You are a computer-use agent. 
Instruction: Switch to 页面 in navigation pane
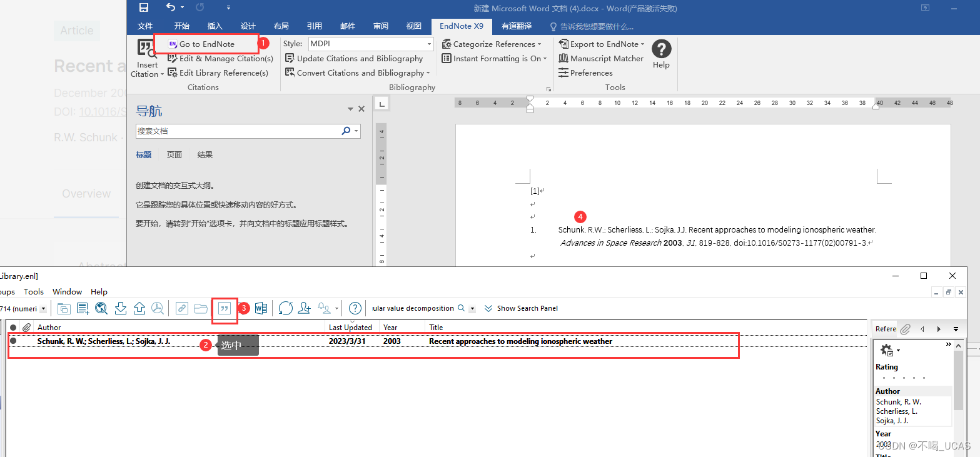click(x=174, y=154)
